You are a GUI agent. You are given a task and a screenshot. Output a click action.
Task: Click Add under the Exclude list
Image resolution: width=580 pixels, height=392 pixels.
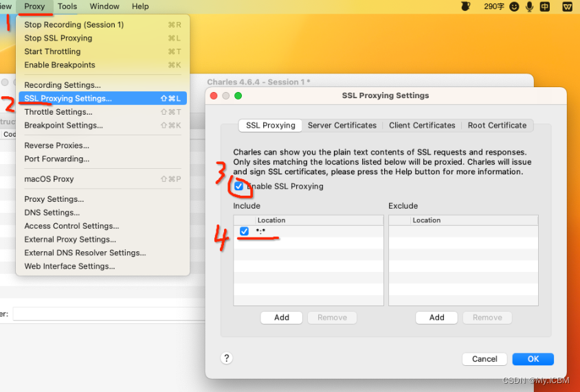click(436, 318)
